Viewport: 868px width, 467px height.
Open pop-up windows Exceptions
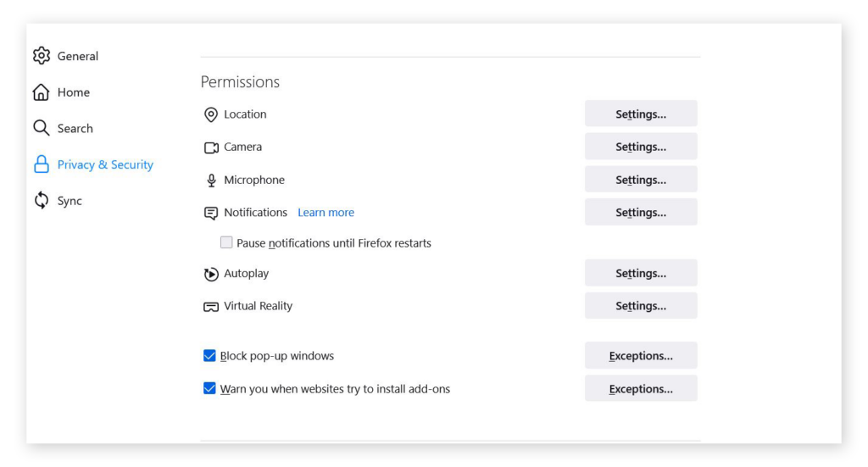coord(641,356)
